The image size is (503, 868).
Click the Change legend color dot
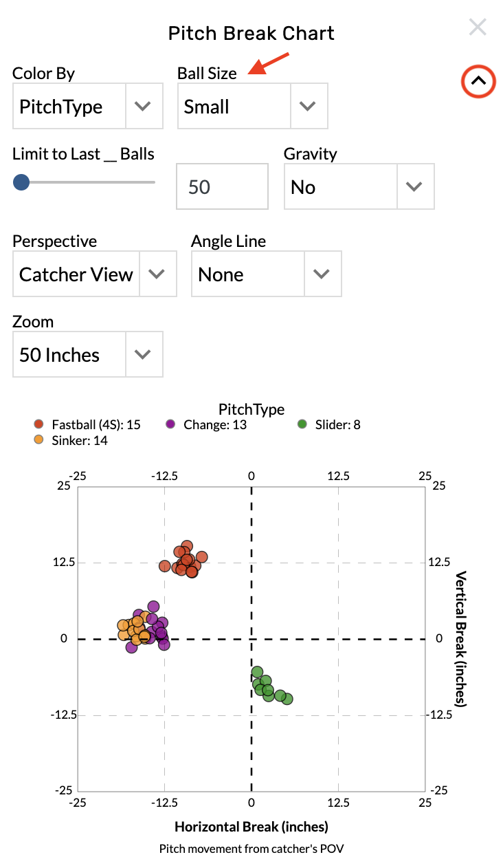pos(171,424)
